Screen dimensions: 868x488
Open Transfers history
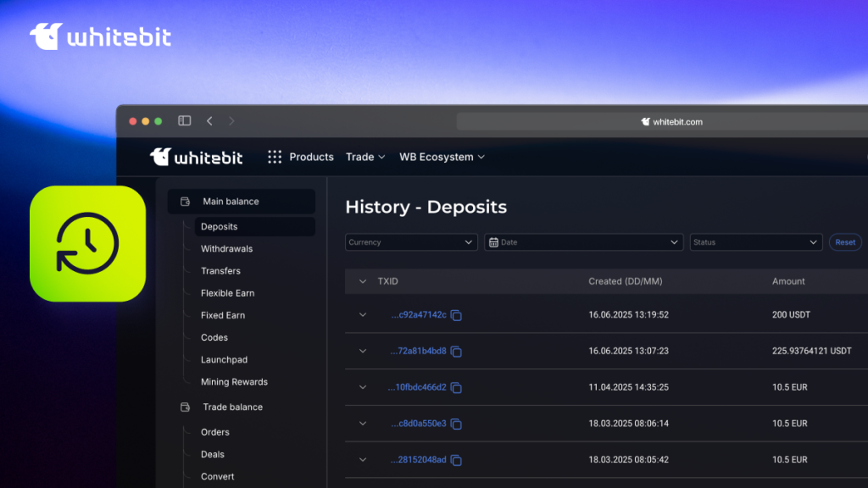(x=220, y=271)
